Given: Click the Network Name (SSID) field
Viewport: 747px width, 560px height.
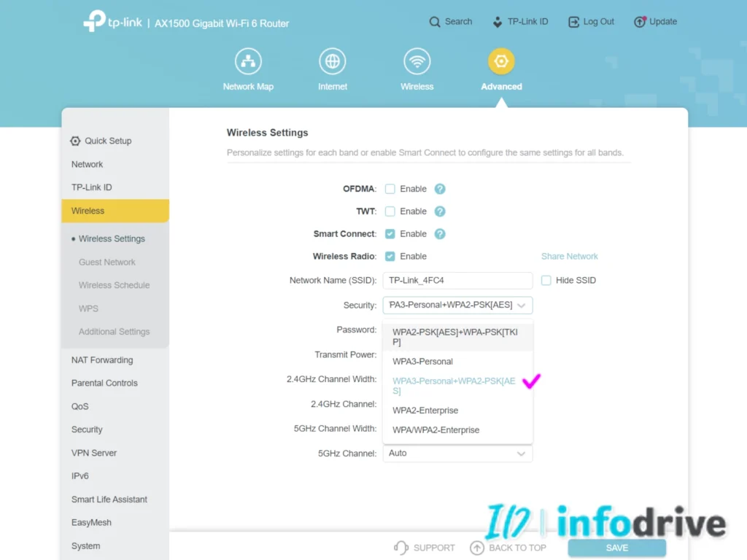Looking at the screenshot, I should tap(457, 281).
